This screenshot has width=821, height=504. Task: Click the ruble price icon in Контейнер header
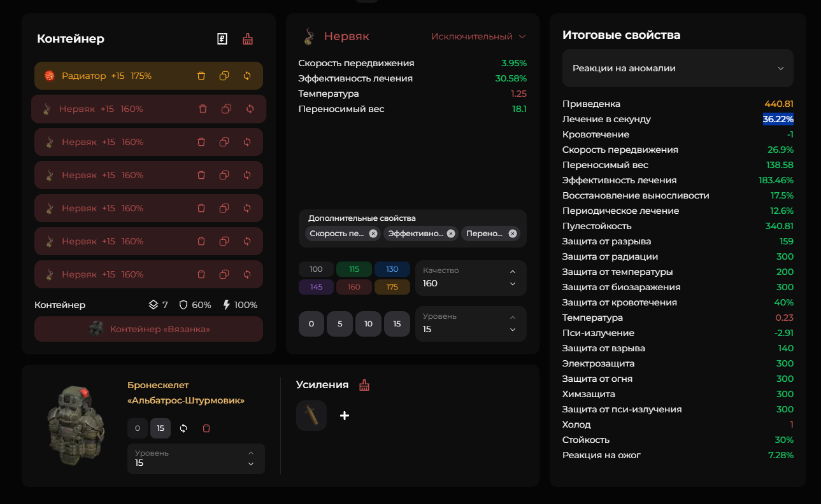click(x=222, y=39)
